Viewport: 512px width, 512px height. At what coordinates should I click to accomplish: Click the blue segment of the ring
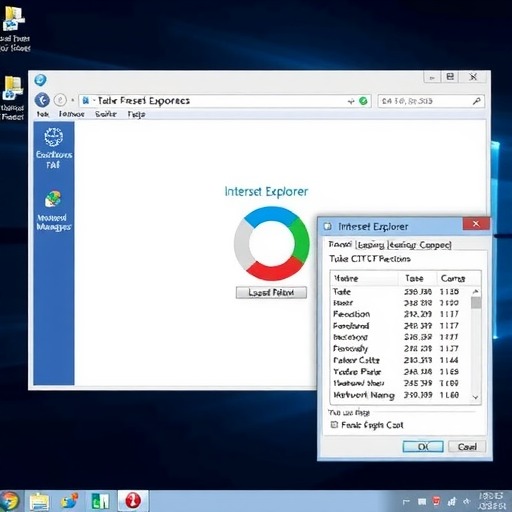point(271,216)
